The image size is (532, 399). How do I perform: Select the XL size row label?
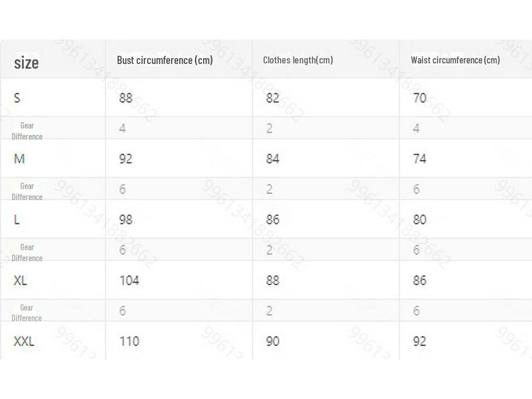(x=20, y=280)
